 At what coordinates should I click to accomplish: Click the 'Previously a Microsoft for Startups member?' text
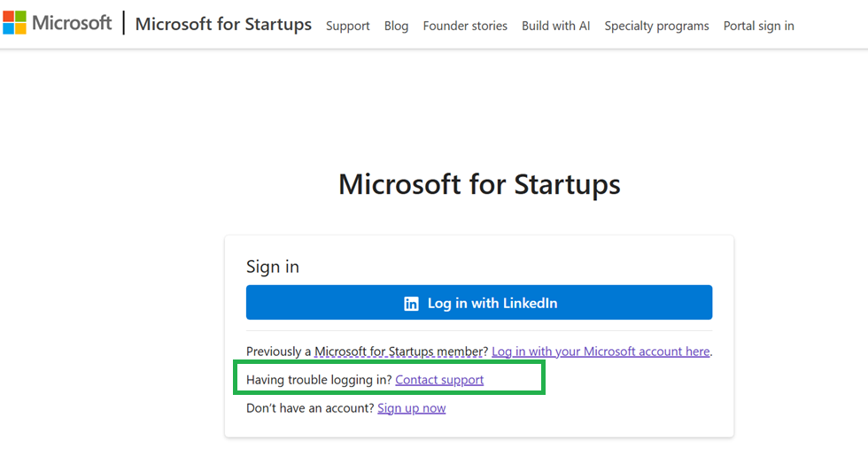[x=367, y=352]
